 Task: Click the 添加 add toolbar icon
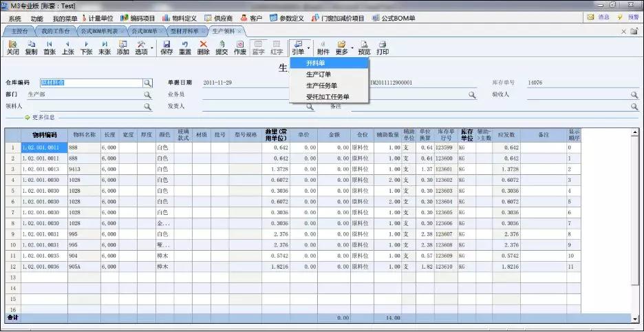pos(122,48)
